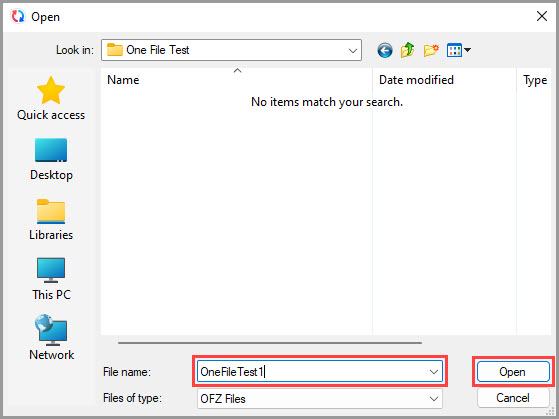The height and width of the screenshot is (419, 559).
Task: Sort by Date modified column
Action: click(x=444, y=80)
